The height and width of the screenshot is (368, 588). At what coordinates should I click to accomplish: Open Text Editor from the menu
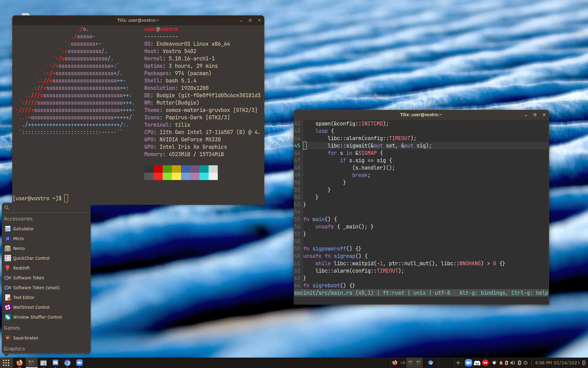46,297
